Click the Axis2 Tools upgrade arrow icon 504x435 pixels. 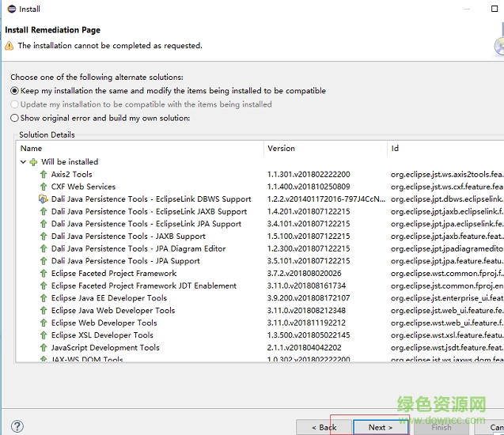click(x=44, y=175)
